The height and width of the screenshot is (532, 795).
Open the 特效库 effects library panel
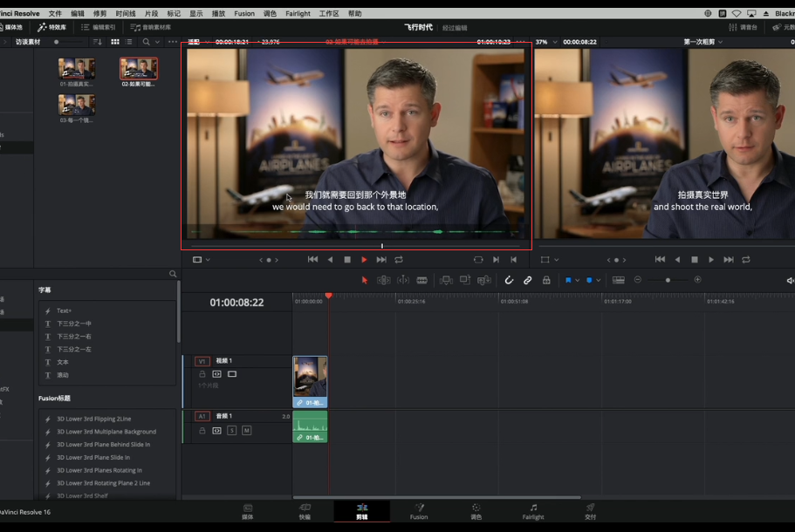pyautogui.click(x=52, y=27)
